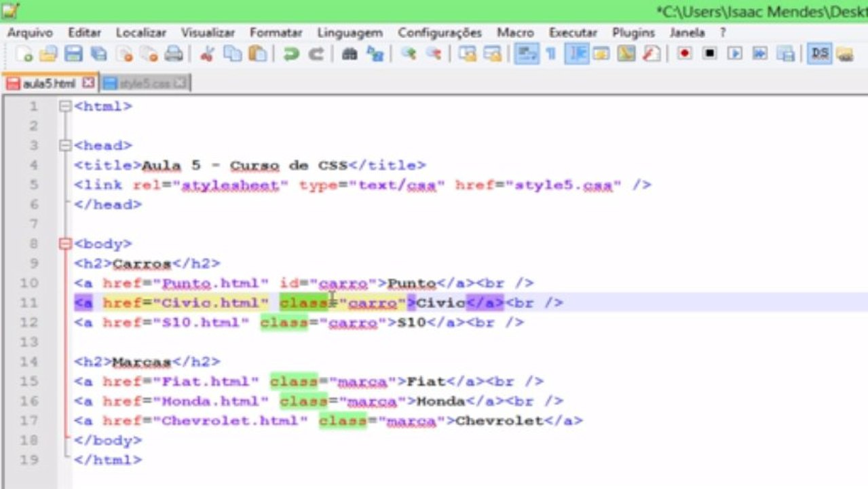Open the Arquivo menu
The height and width of the screenshot is (489, 868).
30,33
